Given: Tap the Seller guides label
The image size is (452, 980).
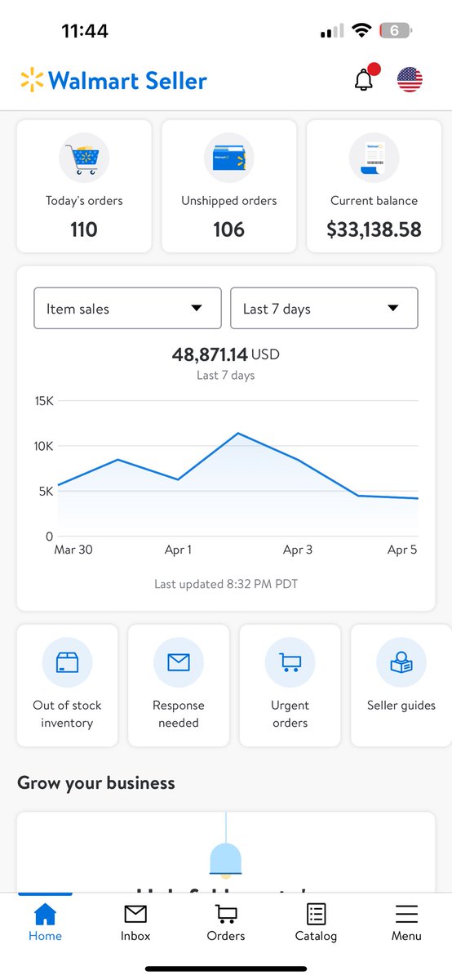Looking at the screenshot, I should point(401,706).
